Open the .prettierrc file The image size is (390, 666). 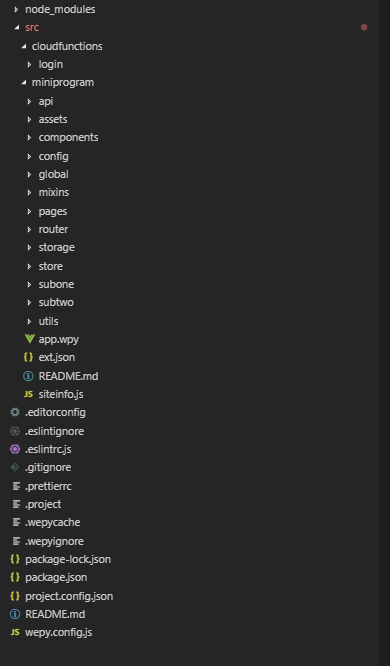coord(48,486)
